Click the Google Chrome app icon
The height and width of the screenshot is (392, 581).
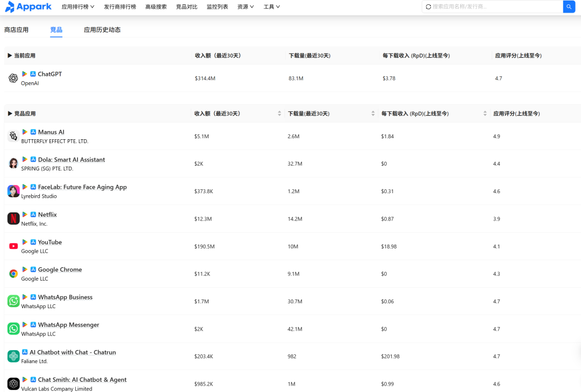click(x=13, y=274)
